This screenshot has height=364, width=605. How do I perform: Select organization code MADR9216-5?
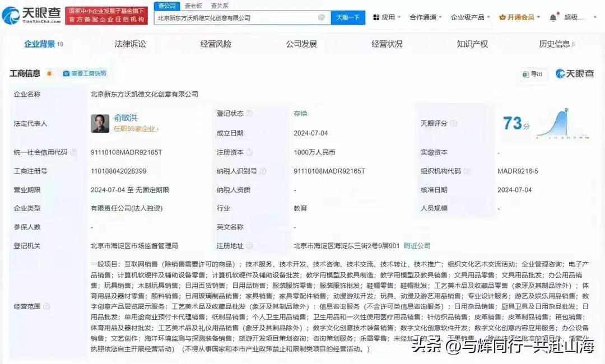click(518, 171)
